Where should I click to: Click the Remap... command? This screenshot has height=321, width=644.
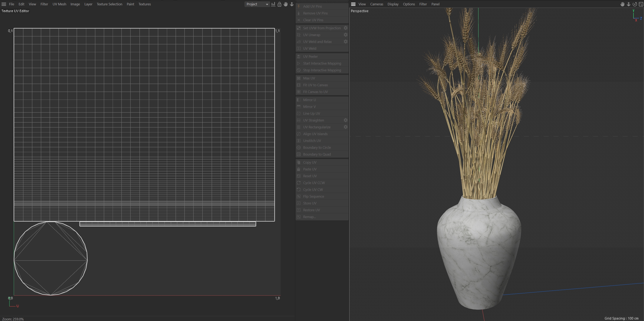click(309, 217)
